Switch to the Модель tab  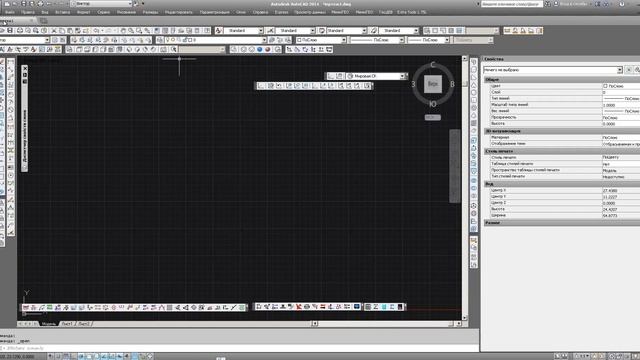click(x=48, y=324)
